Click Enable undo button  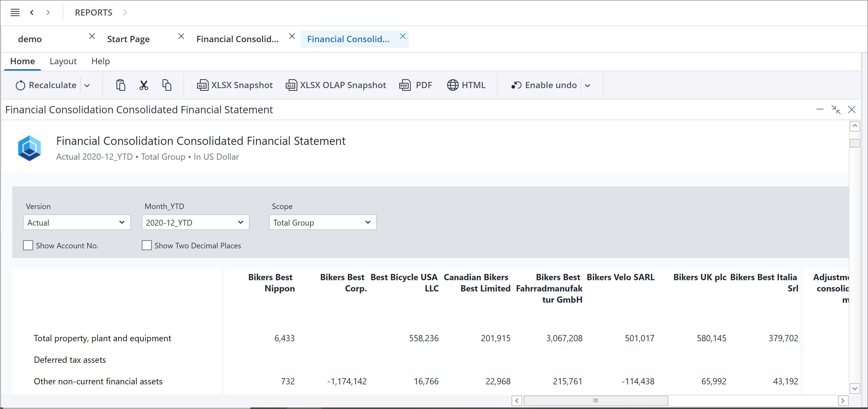coord(544,85)
